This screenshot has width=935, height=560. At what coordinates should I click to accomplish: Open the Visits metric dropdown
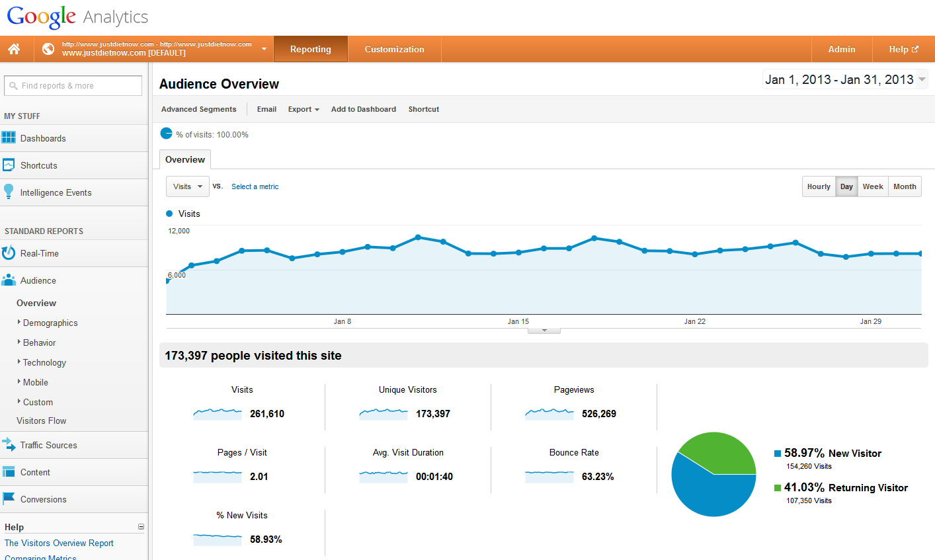point(188,186)
